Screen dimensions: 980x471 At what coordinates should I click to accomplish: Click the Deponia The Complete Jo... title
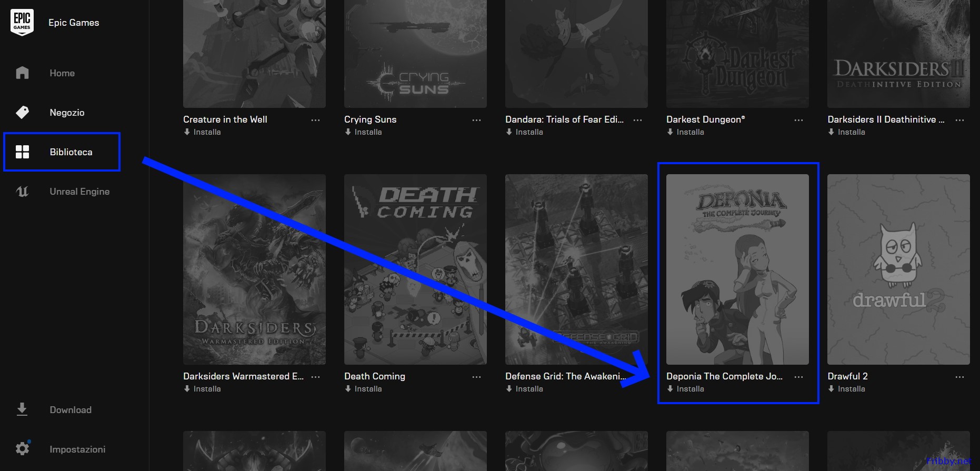(x=724, y=376)
